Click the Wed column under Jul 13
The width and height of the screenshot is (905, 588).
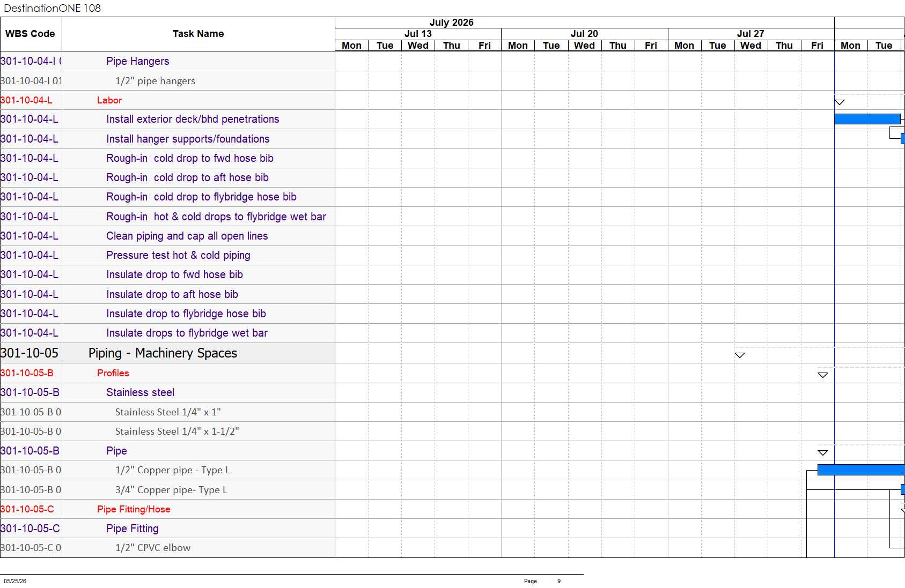[418, 46]
